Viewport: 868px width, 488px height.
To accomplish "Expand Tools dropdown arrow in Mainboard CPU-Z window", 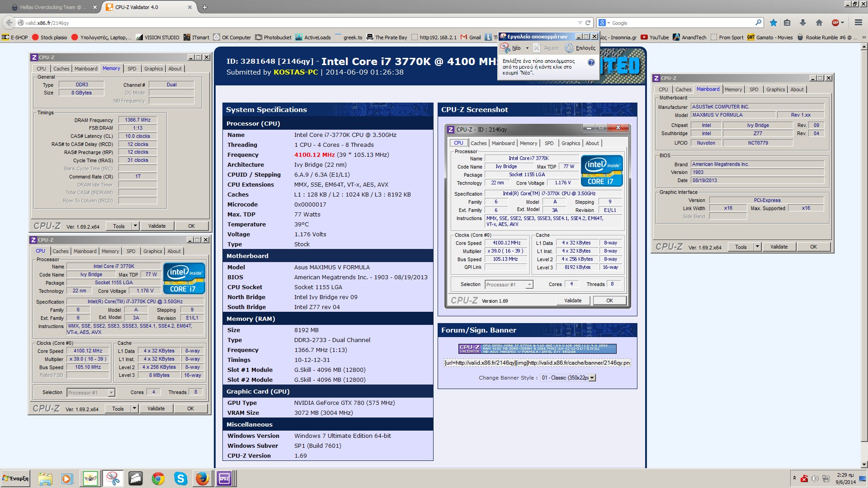I will [x=757, y=247].
